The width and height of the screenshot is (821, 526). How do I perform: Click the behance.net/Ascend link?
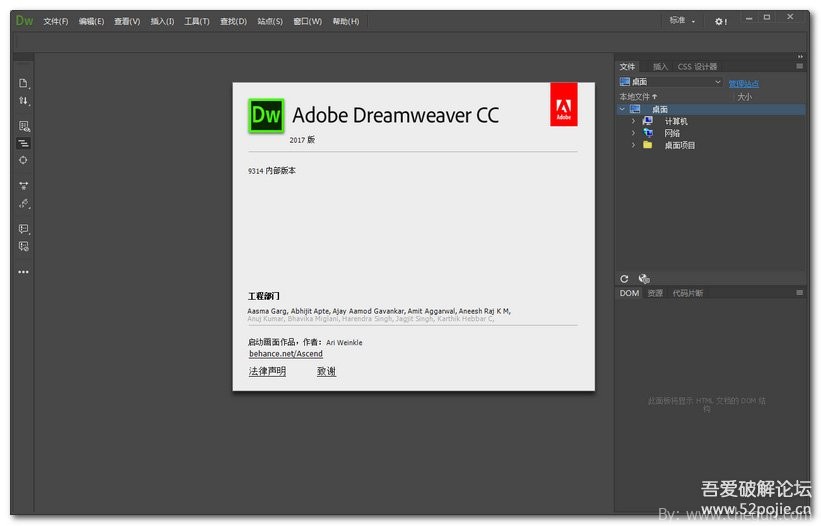(x=286, y=354)
